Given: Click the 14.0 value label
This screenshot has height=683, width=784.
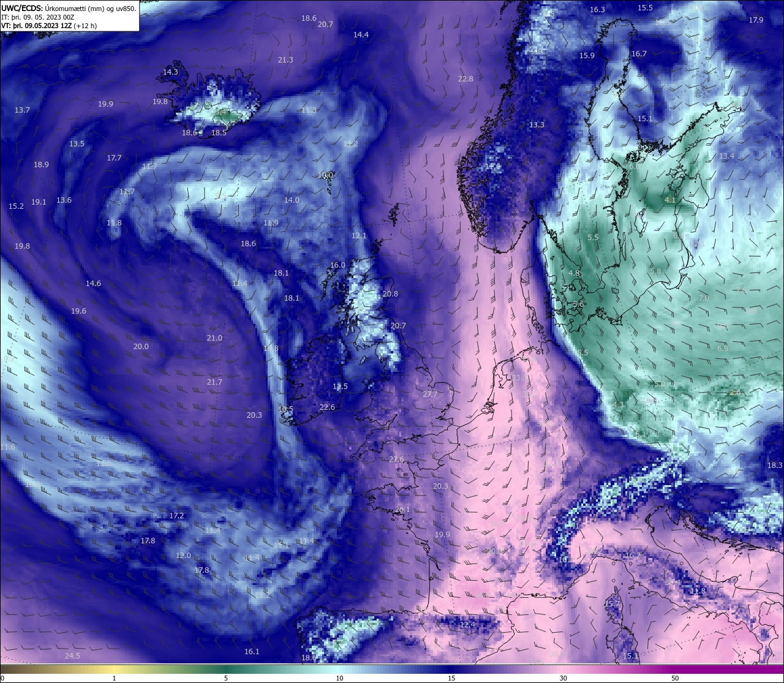Looking at the screenshot, I should coord(292,200).
